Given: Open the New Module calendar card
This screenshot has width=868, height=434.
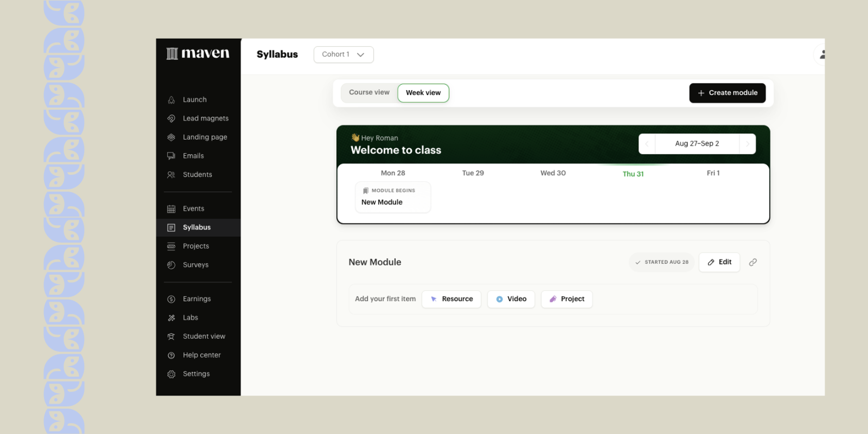Looking at the screenshot, I should pos(393,198).
